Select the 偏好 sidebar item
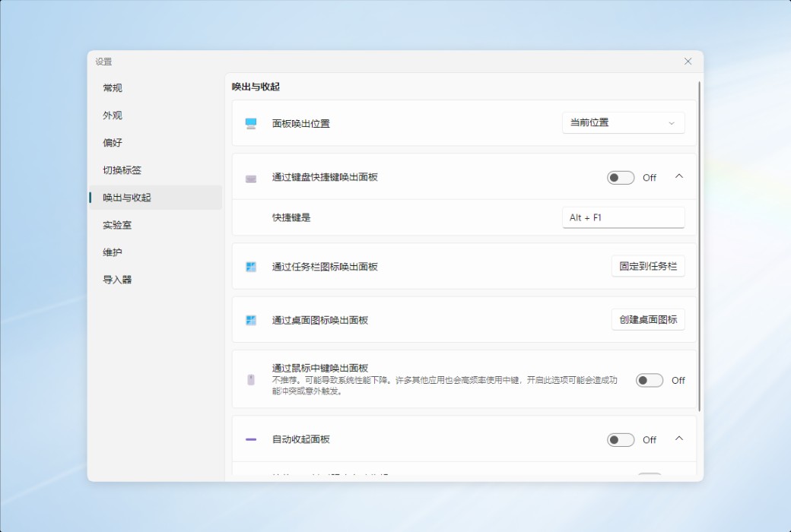 155,143
